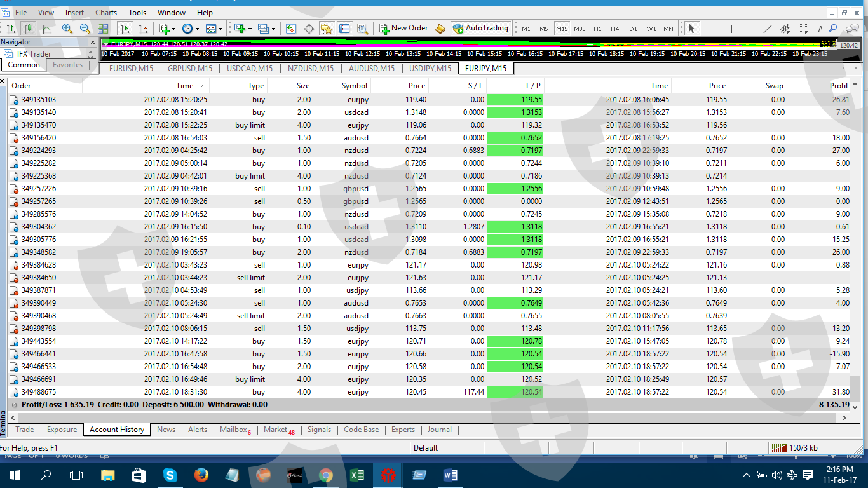Select the horizontal line drawing tool

pyautogui.click(x=749, y=29)
